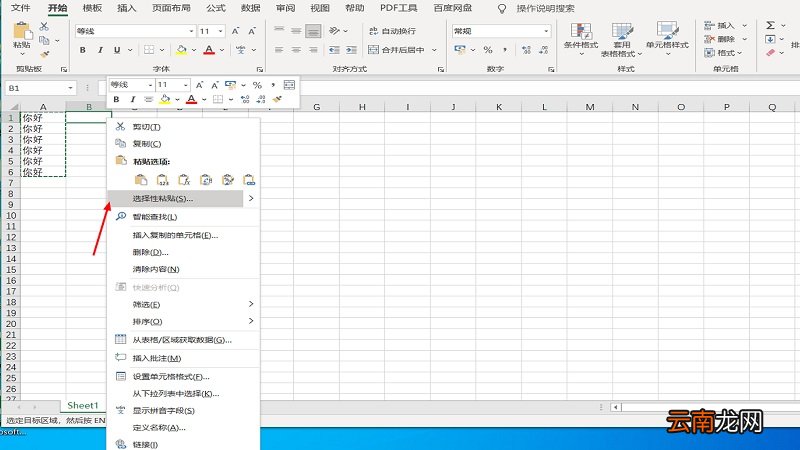Select Copy (复制) in the context menu
Screen dimensions: 800x450
coord(184,143)
